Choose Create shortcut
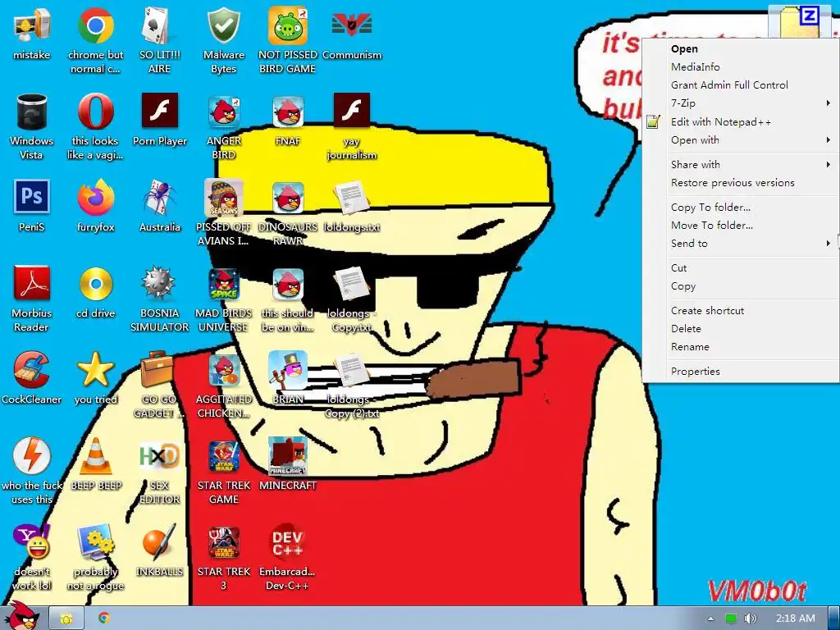 (x=741, y=311)
